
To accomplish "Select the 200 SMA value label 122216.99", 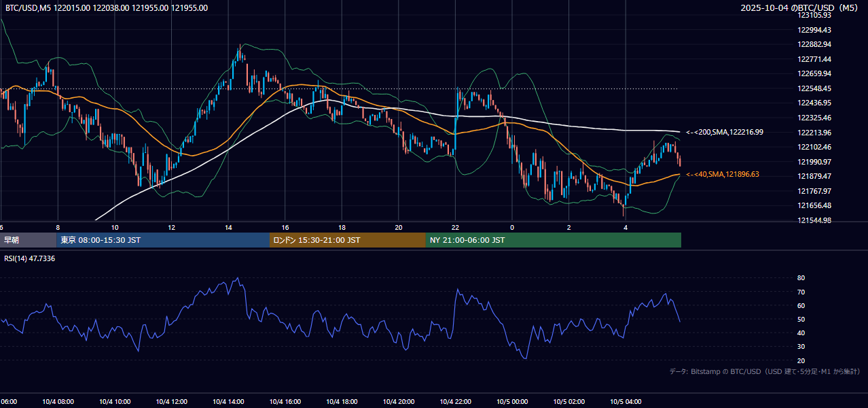I will pos(725,132).
